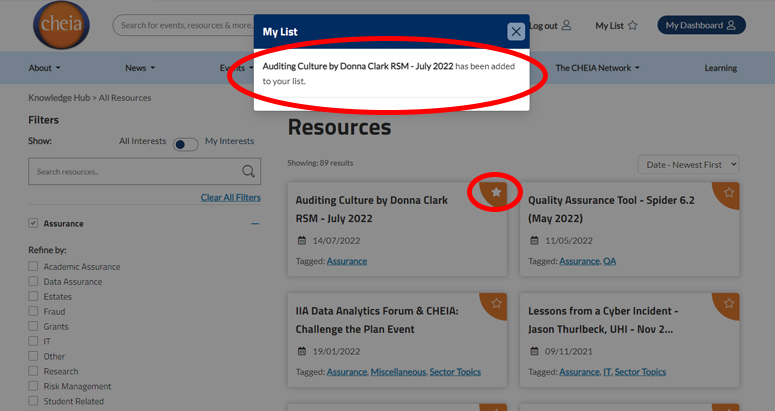Star the Quality Assurance Tool Spider 6.2 resource
The width and height of the screenshot is (775, 411).
pos(729,192)
